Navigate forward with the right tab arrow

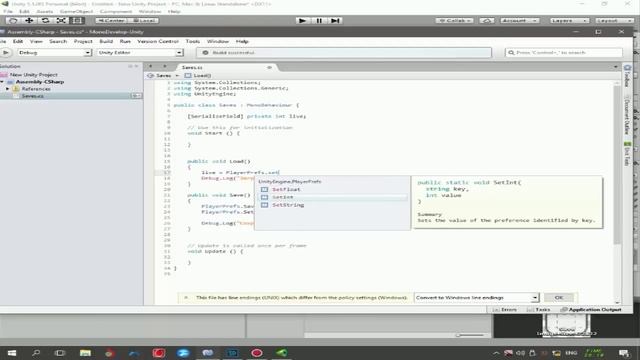point(164,67)
